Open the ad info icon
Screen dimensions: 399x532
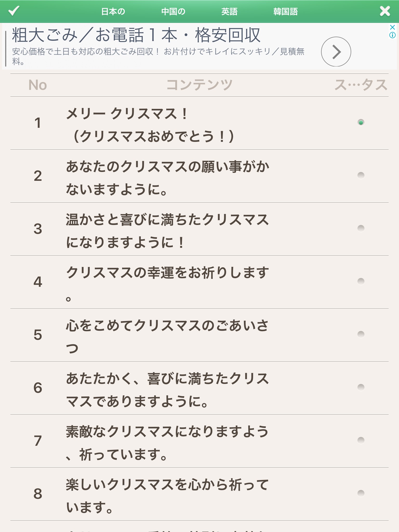393,35
